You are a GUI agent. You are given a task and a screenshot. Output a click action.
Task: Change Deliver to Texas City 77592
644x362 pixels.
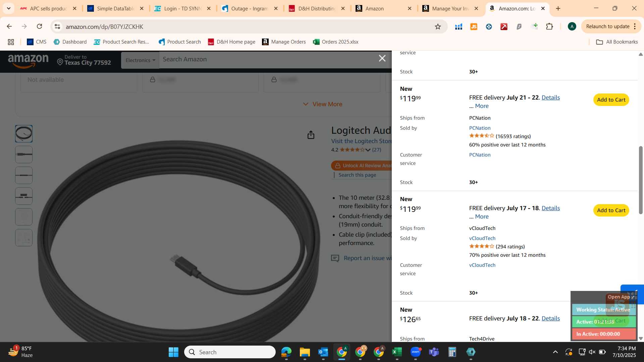[x=84, y=60]
